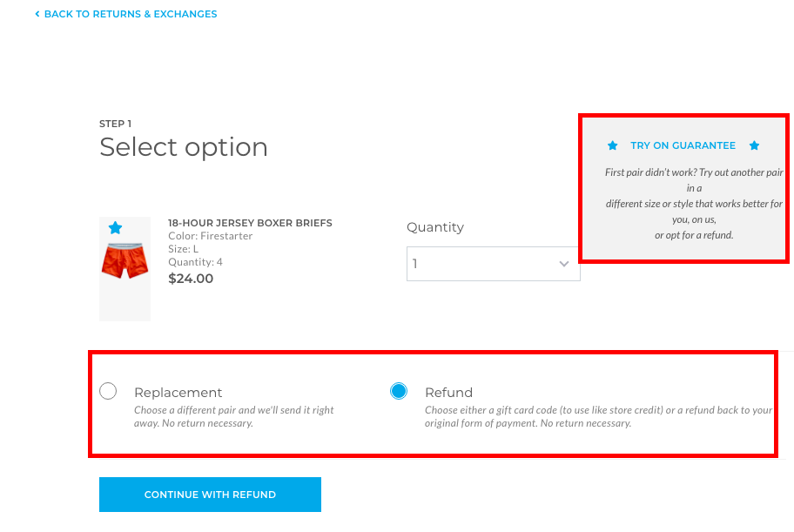This screenshot has width=794, height=532.
Task: Go back to Returns & Exchanges
Action: [130, 14]
